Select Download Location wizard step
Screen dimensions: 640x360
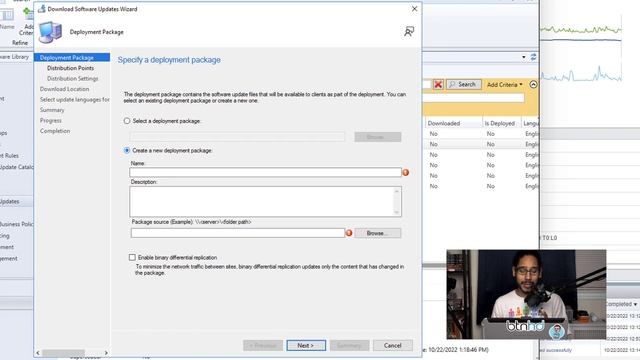pyautogui.click(x=64, y=89)
